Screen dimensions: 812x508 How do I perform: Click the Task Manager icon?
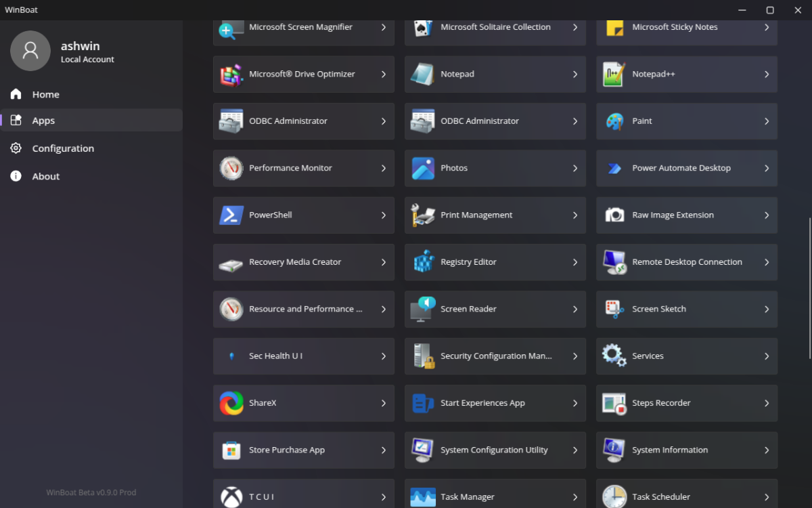pyautogui.click(x=423, y=496)
